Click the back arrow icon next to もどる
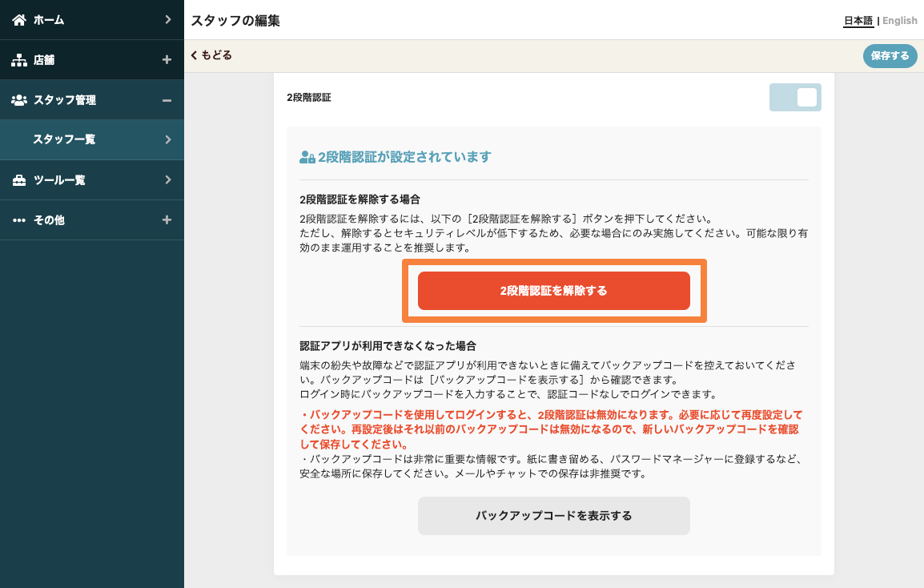 coord(194,55)
